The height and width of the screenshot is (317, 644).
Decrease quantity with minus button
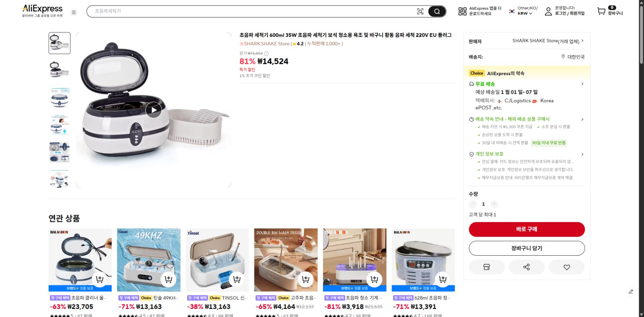473,204
